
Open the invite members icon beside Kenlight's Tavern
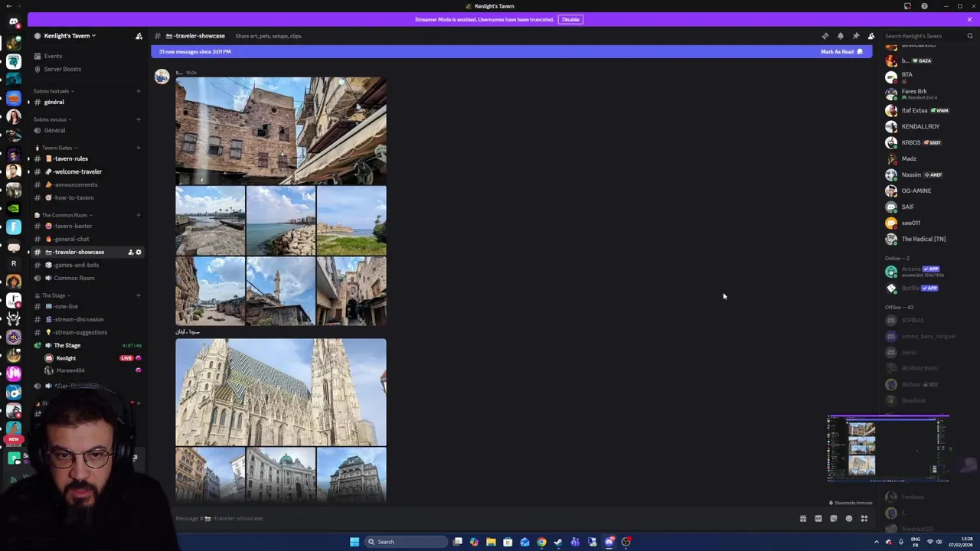pyautogui.click(x=139, y=36)
